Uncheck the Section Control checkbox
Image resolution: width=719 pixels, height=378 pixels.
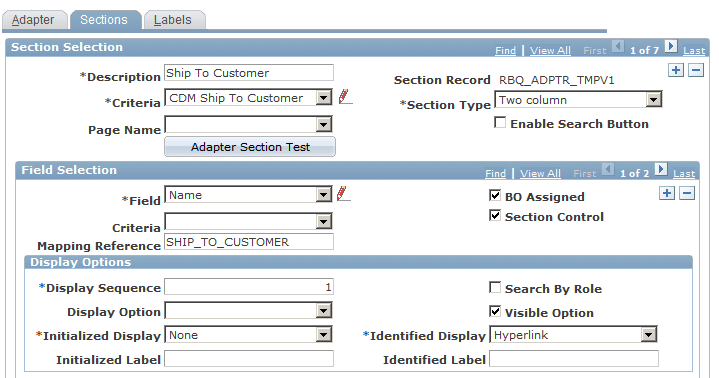495,215
